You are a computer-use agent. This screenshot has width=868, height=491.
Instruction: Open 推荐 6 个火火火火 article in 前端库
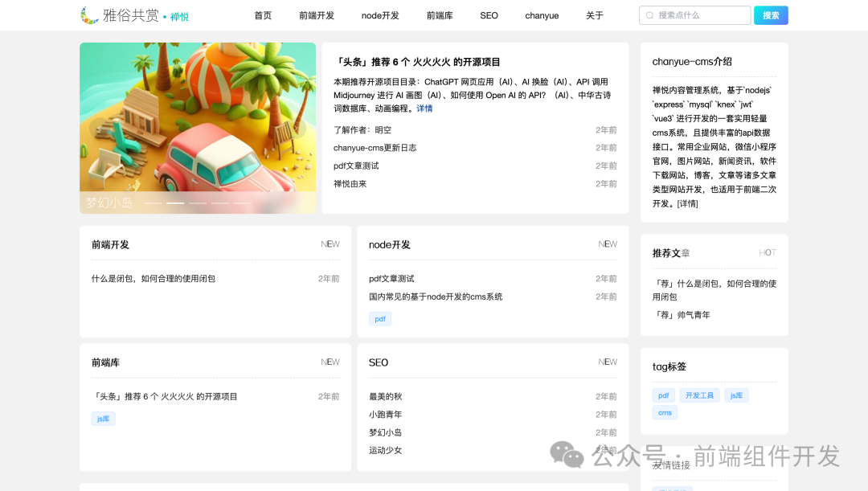[165, 396]
